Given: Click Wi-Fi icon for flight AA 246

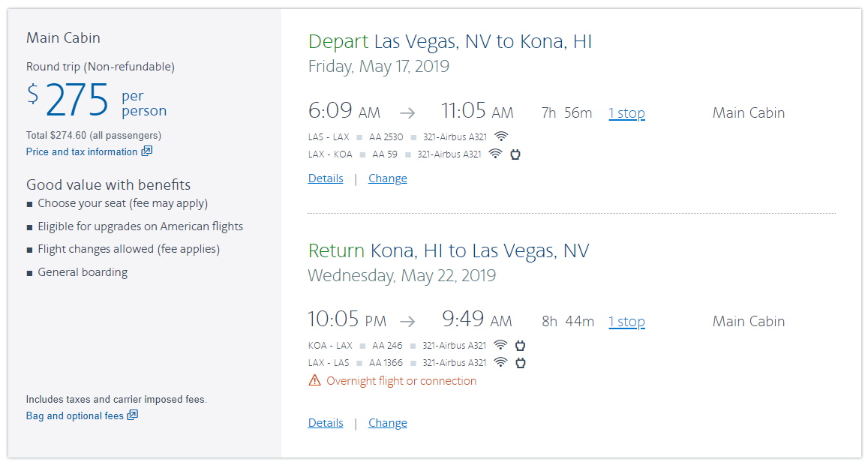Looking at the screenshot, I should [500, 346].
